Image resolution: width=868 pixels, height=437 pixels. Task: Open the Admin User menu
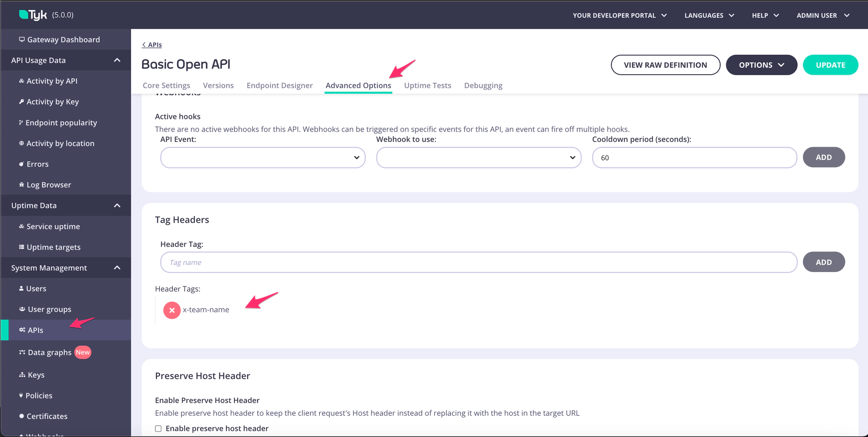(x=823, y=15)
